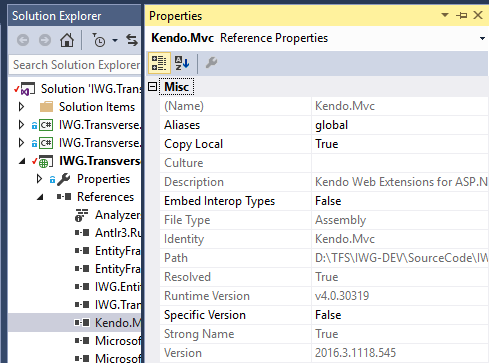The height and width of the screenshot is (363, 489).
Task: Click the Runtime Version value v4.0.30319
Action: click(x=342, y=296)
